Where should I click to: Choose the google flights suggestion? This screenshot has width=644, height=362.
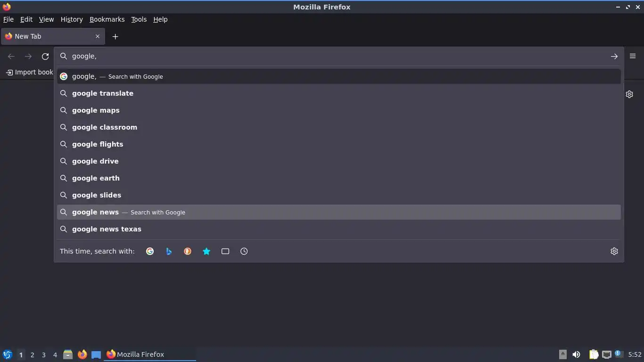click(x=339, y=144)
